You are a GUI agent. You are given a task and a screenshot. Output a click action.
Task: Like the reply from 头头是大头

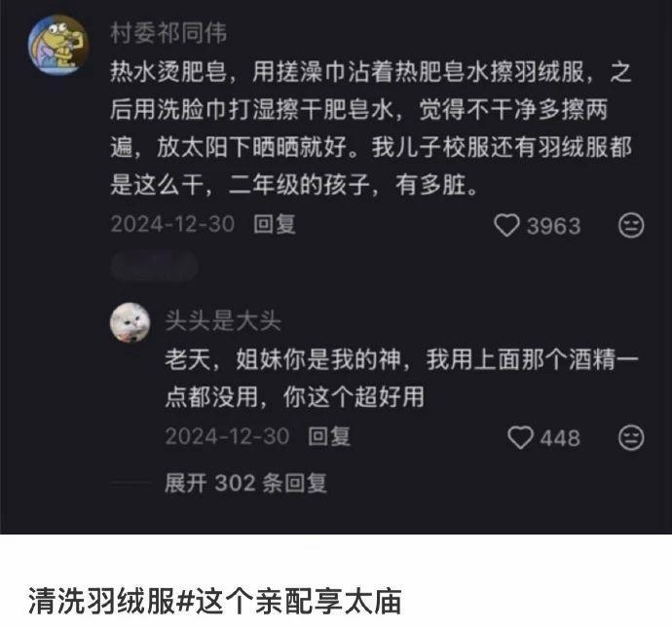(520, 437)
